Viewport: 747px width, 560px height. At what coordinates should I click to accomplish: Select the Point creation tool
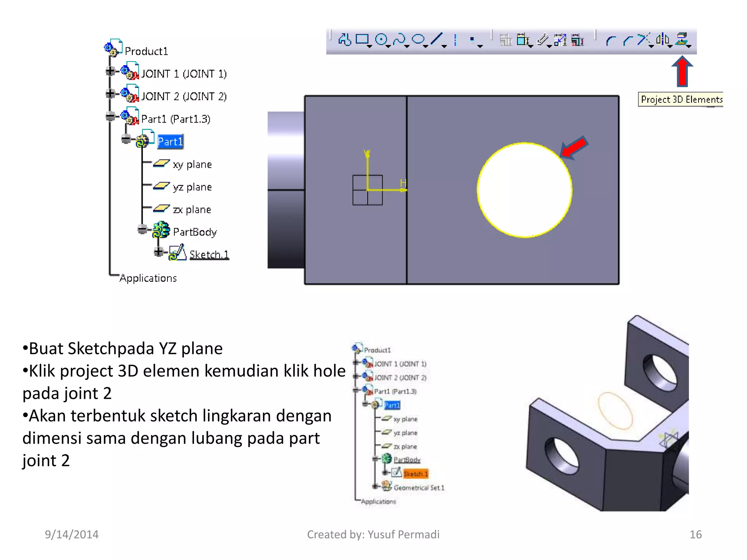(472, 39)
